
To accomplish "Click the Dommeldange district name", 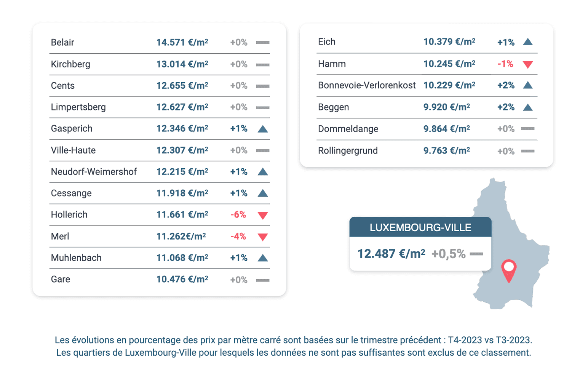I will coord(348,129).
